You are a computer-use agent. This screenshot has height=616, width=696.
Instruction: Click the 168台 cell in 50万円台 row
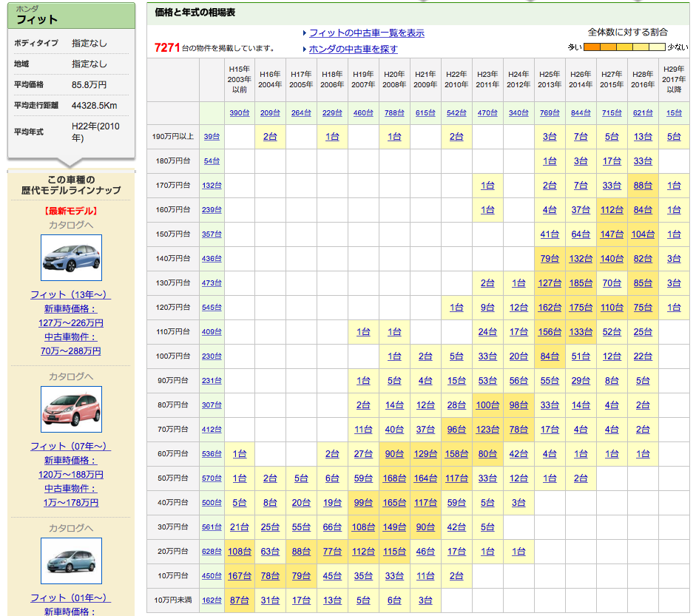point(394,478)
